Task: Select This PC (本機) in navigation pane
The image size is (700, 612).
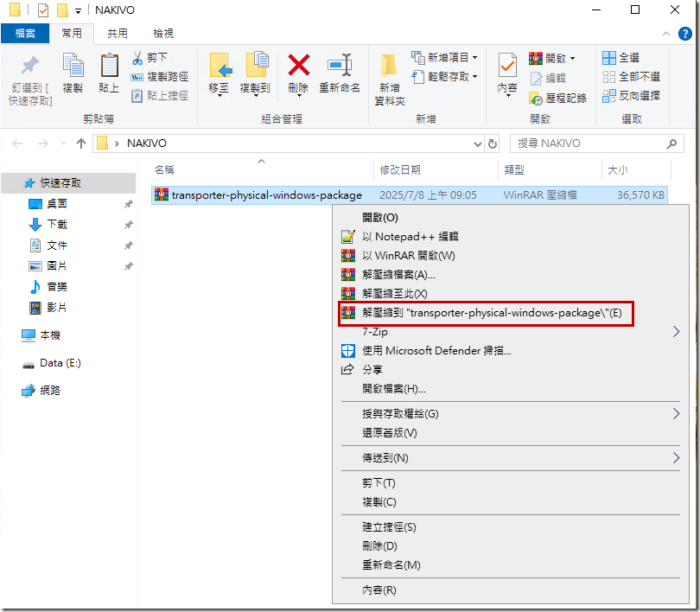Action: (x=50, y=335)
